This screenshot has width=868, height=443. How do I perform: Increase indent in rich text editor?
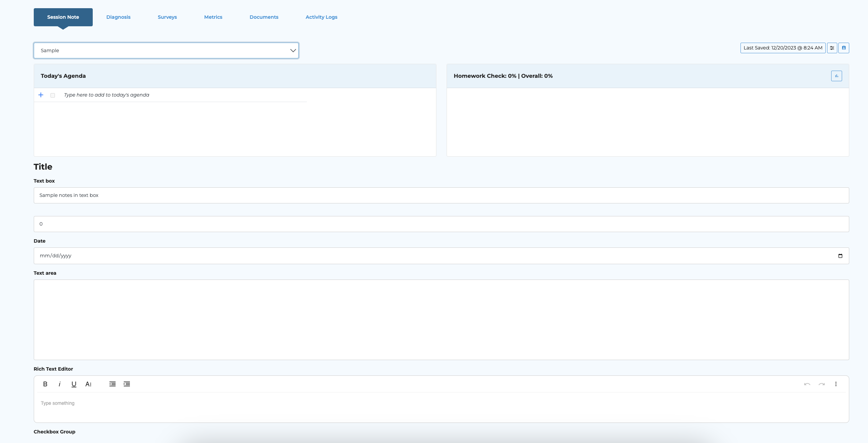pos(127,384)
